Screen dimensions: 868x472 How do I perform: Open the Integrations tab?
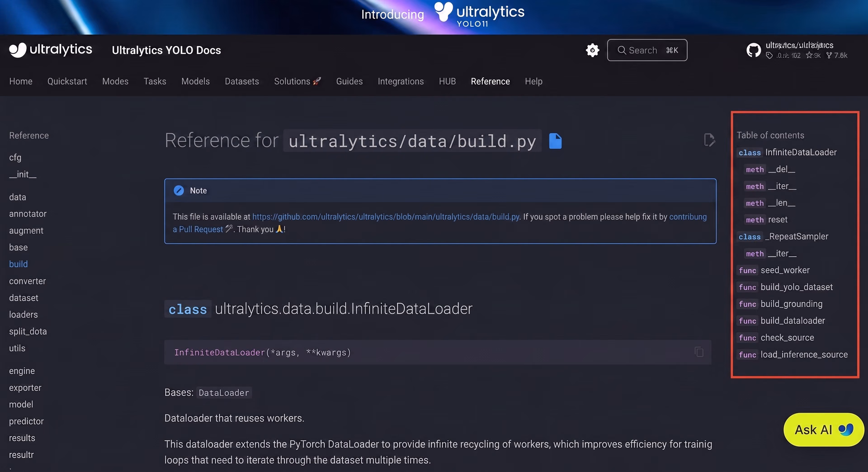[401, 81]
